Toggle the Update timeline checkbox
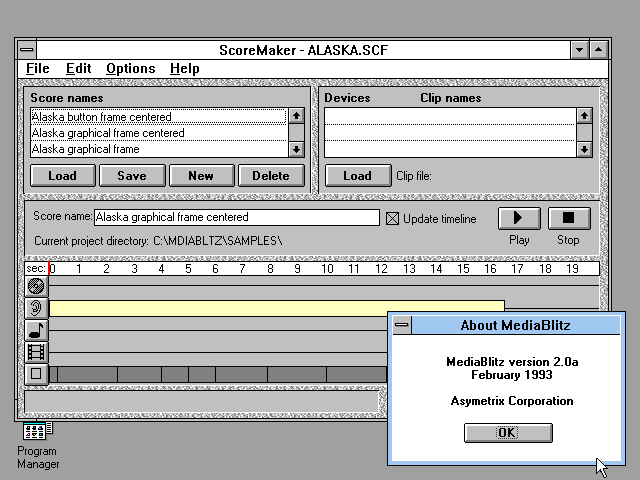Screen dimensions: 640x480 click(x=392, y=219)
